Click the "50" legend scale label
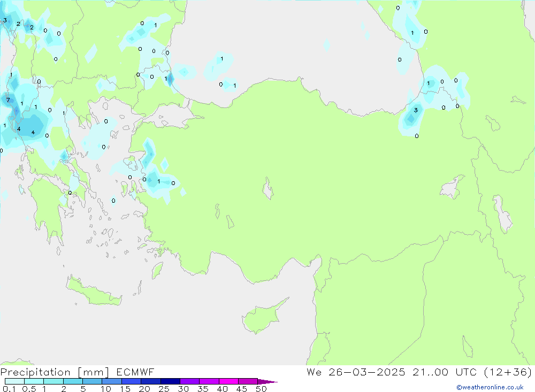The image size is (535, 392). coord(261,389)
